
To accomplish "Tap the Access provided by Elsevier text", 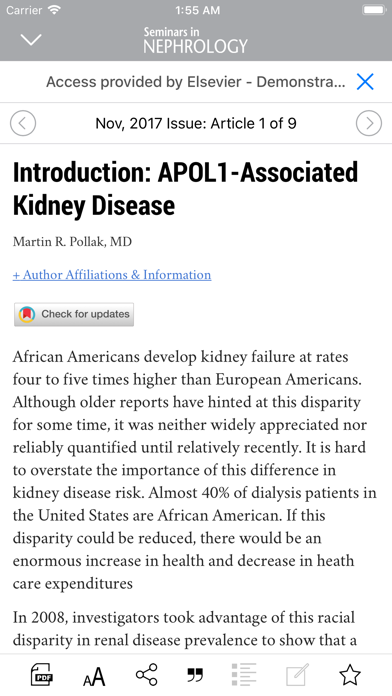I will coord(195,82).
